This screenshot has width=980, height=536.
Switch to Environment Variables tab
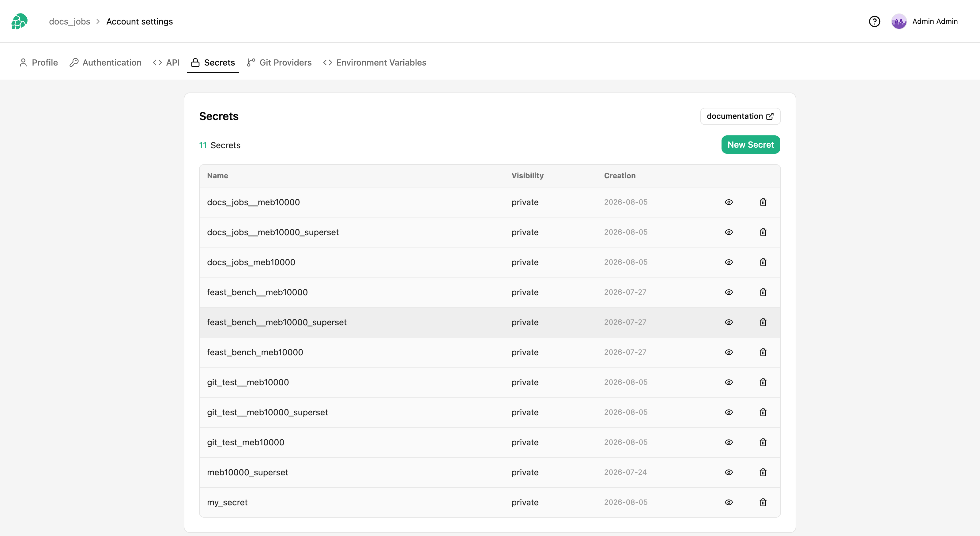375,62
